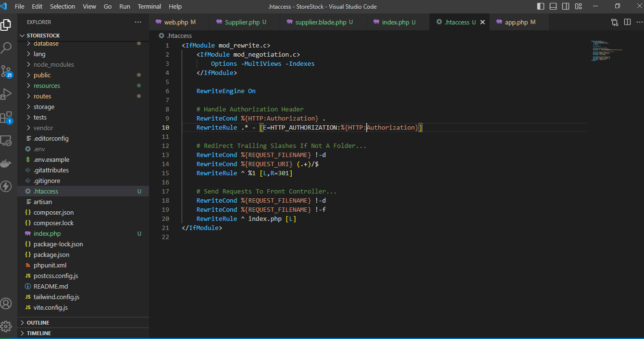
Task: Open the Search view in activity bar
Action: click(7, 48)
